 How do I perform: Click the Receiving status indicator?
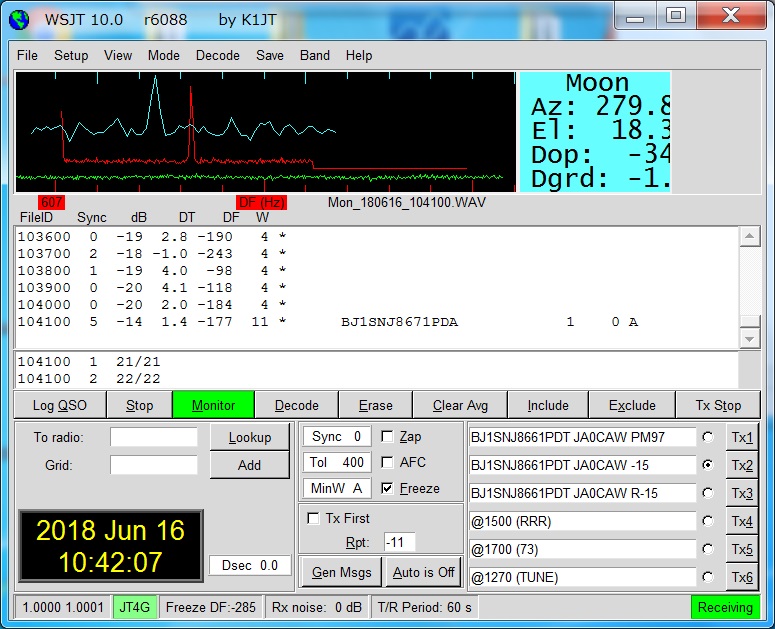[x=725, y=607]
